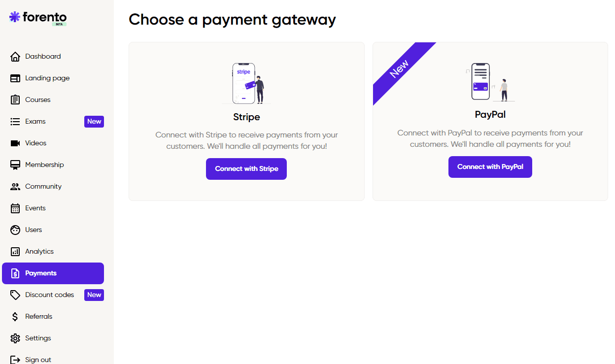Click the Membership icon in the sidebar
Image resolution: width=615 pixels, height=364 pixels.
point(15,165)
